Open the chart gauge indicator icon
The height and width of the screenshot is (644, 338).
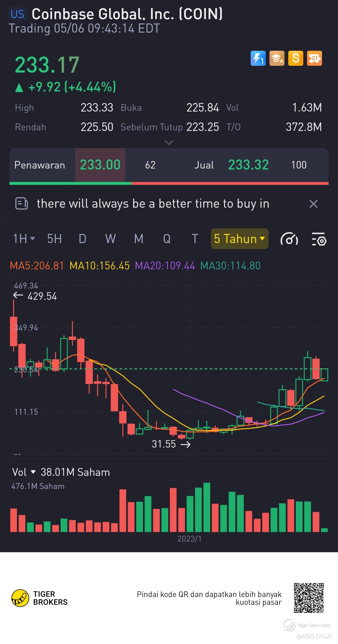289,239
